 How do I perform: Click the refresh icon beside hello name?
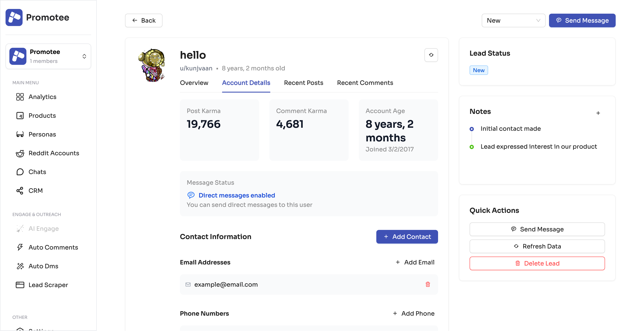tap(431, 55)
